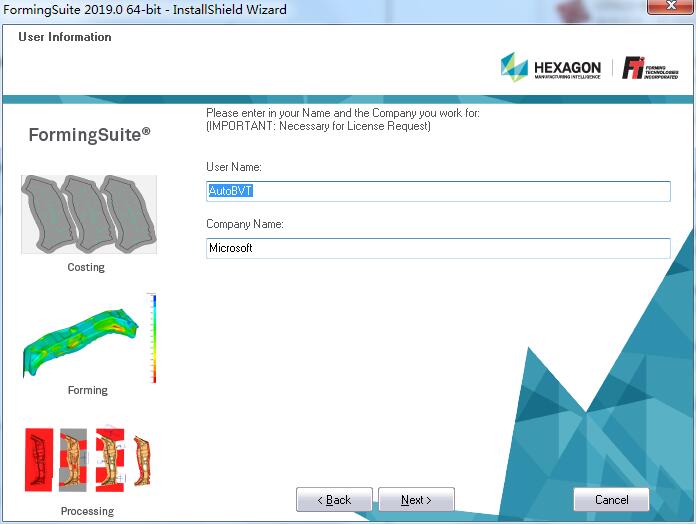Screen dimensions: 696x524
Task: Select the Company Name text field
Action: click(x=438, y=248)
